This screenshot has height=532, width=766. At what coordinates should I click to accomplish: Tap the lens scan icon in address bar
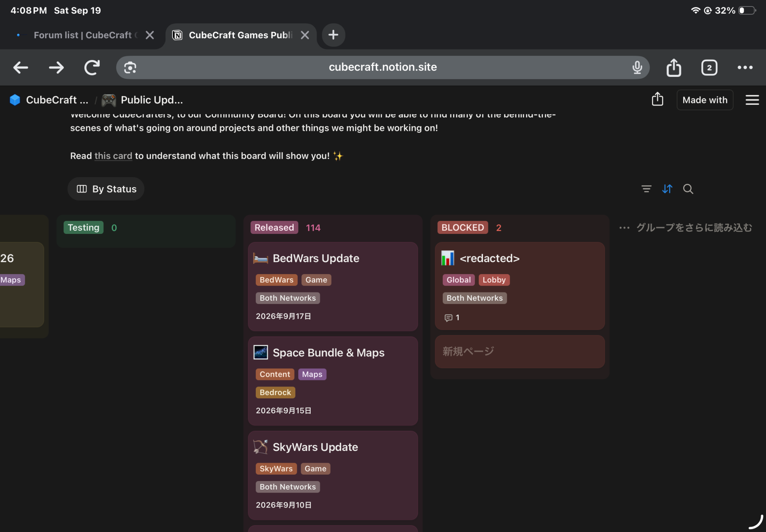click(130, 68)
